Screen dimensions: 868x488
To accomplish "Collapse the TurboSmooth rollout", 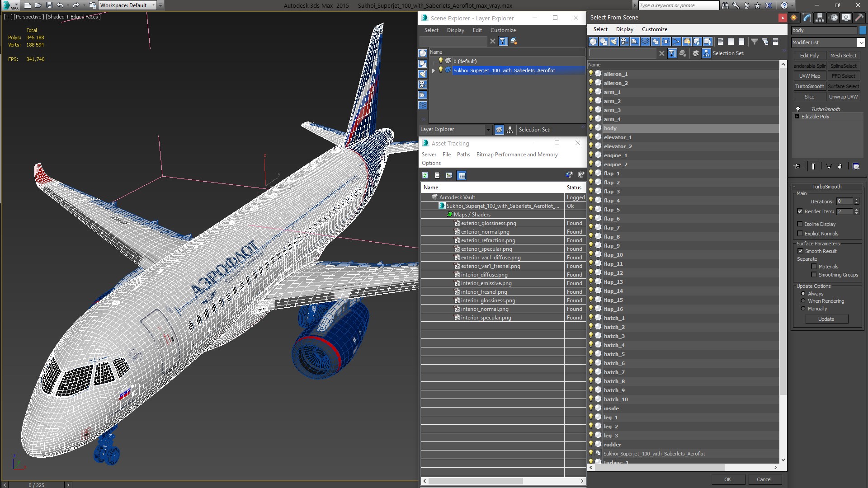I will click(794, 187).
